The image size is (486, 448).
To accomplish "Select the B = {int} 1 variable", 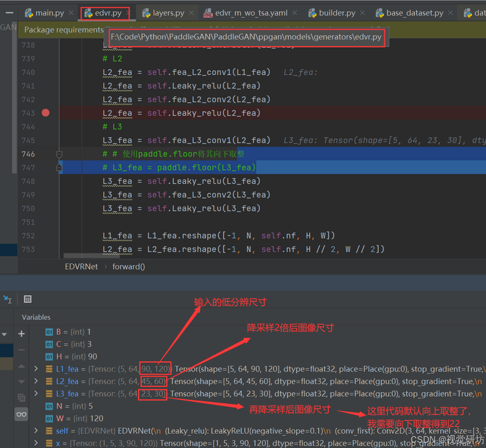I will (x=68, y=332).
